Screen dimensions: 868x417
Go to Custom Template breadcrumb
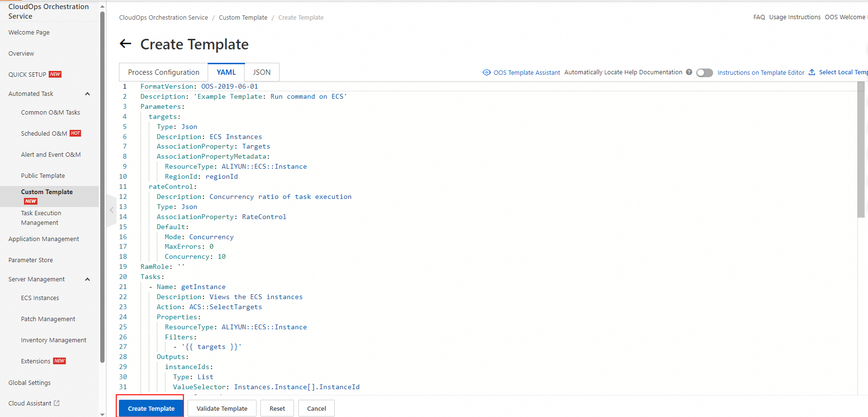point(243,18)
